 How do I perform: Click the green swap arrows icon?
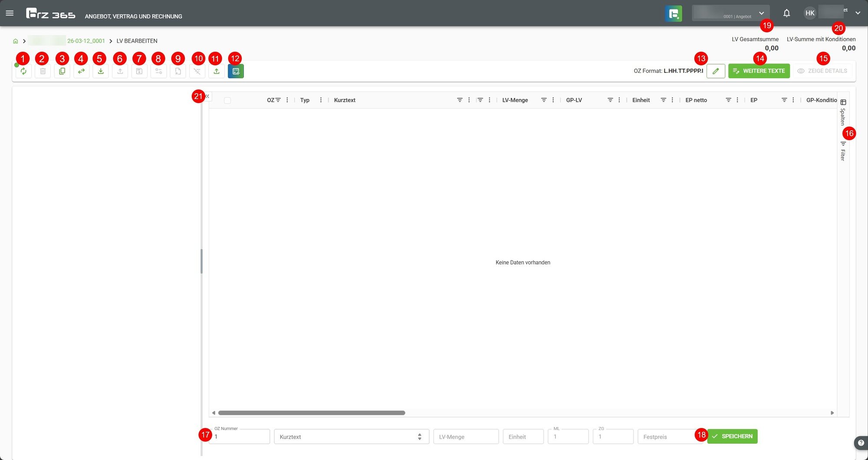tap(81, 71)
